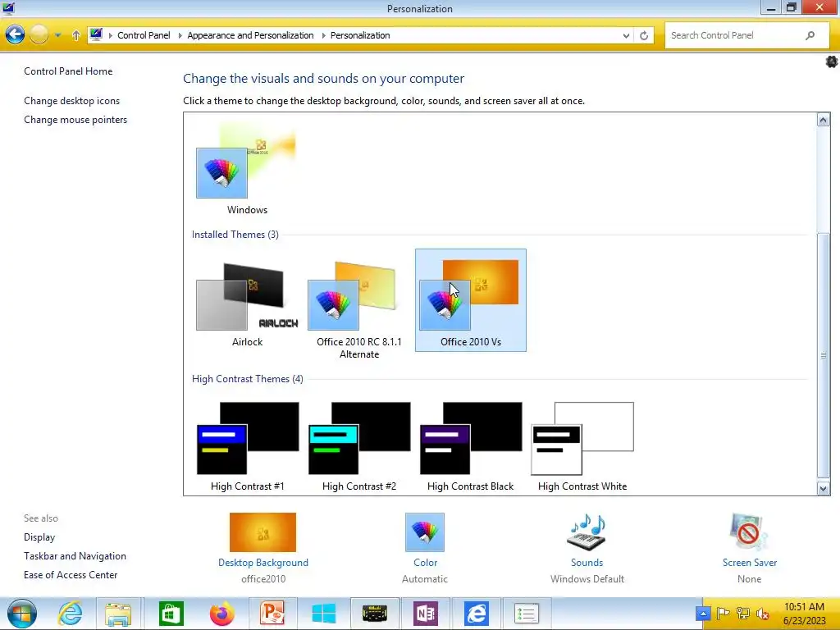Apply the High Contrast #2 theme

point(359,446)
